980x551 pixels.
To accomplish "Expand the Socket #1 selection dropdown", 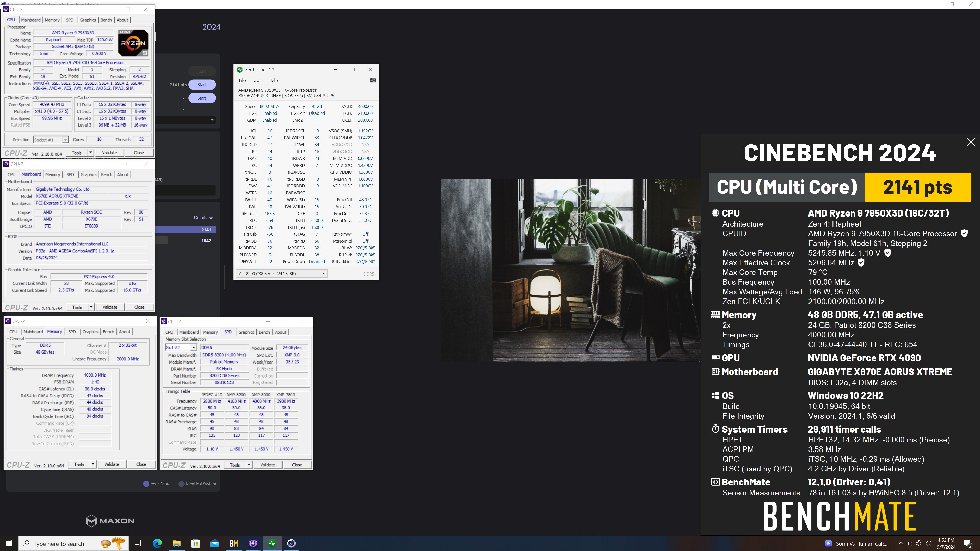I will (65, 140).
